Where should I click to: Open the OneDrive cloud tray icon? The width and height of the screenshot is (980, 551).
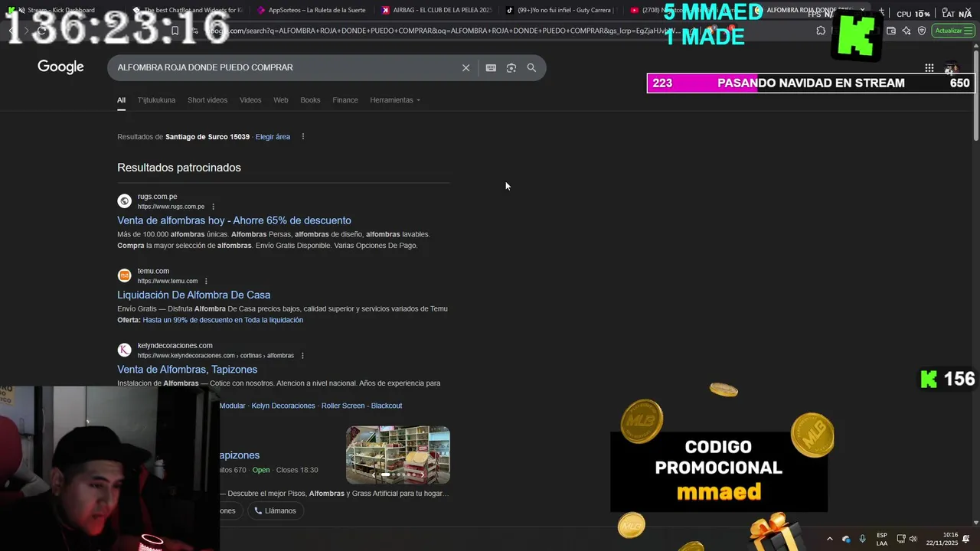pyautogui.click(x=846, y=539)
